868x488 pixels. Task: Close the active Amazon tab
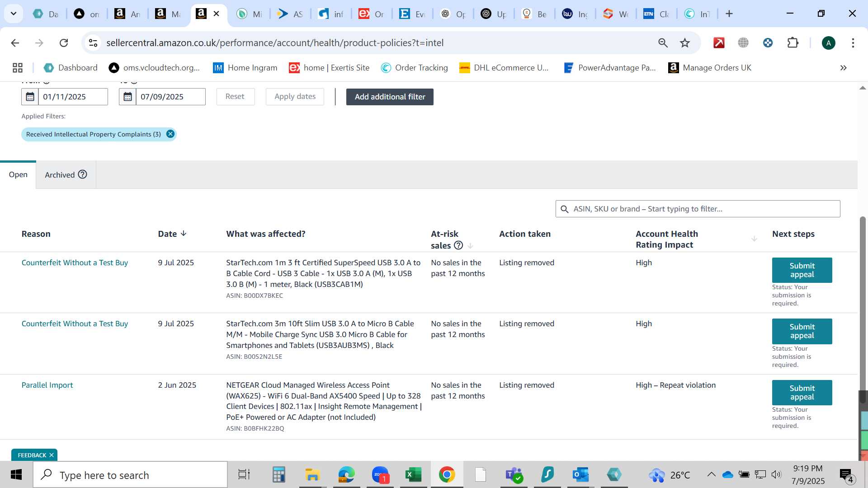217,14
